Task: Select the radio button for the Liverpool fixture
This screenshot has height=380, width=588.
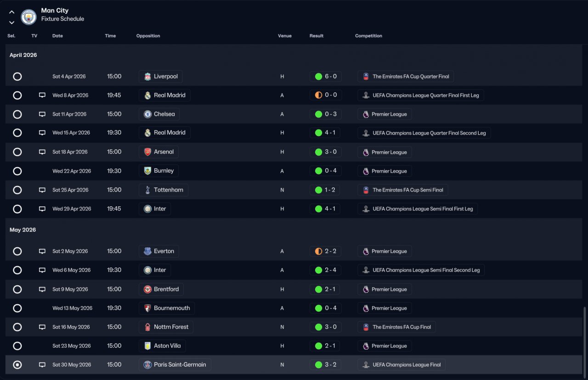Action: [17, 76]
